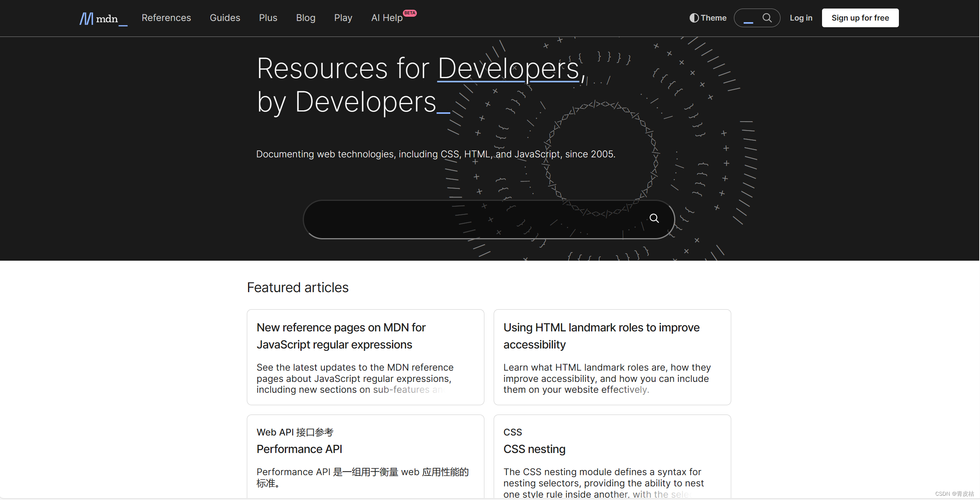Click the hero search magnifier icon
Viewport: 980px width, 500px height.
pyautogui.click(x=654, y=218)
